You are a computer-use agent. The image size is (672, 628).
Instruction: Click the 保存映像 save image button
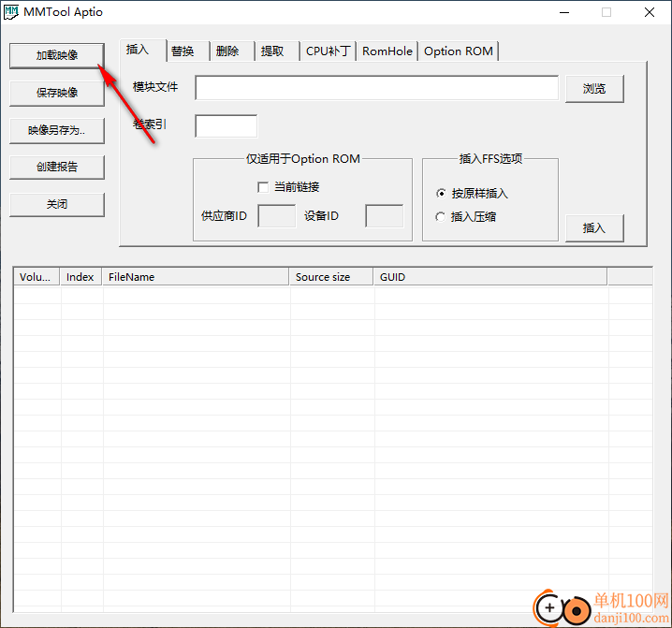56,93
